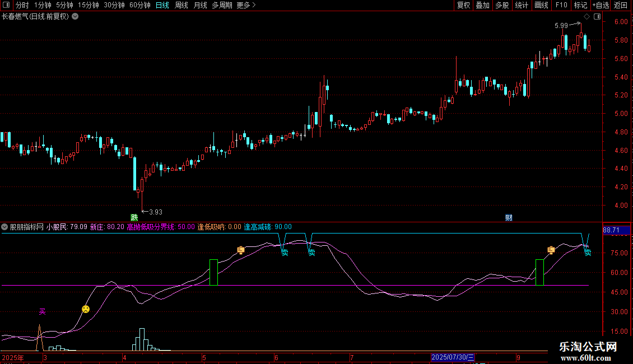Viewport: 633px width, 364px height.
Task: Switch to 1分钟 period
Action: pyautogui.click(x=43, y=5)
